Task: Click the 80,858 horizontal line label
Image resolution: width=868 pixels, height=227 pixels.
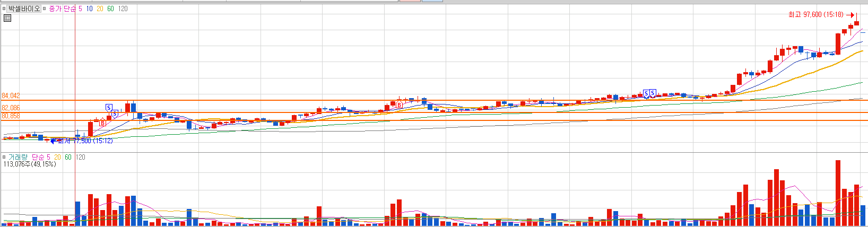Action: tap(11, 116)
